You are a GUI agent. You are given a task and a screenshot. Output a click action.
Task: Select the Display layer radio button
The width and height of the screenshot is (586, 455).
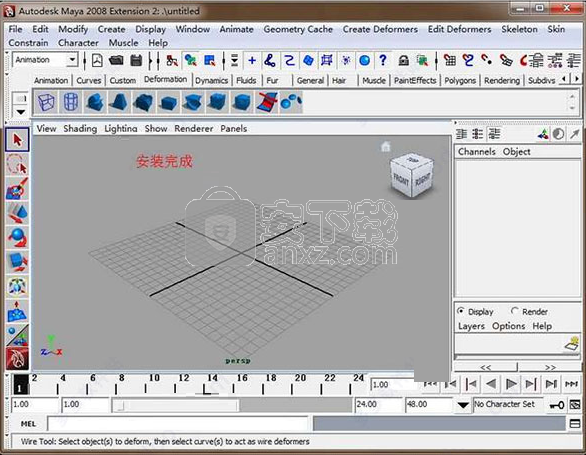(461, 311)
